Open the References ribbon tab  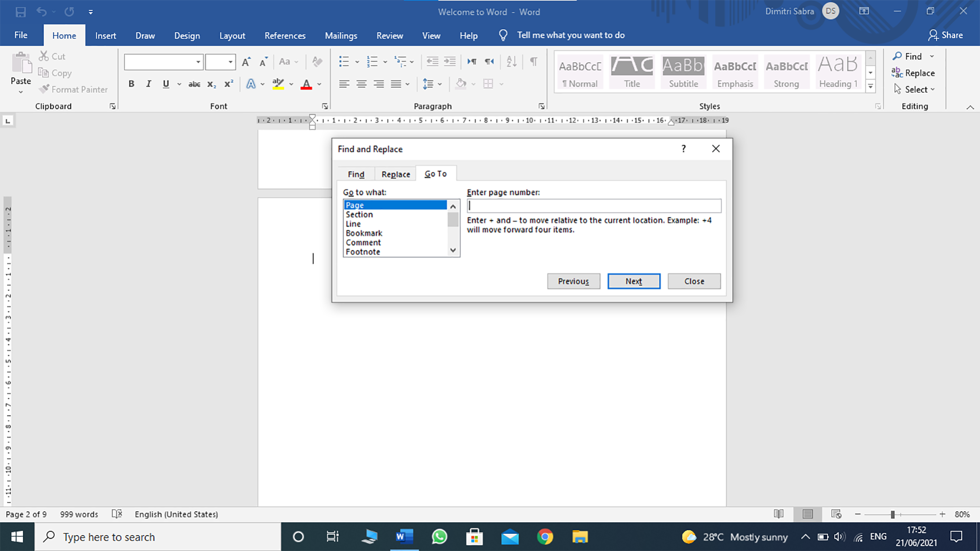coord(285,35)
